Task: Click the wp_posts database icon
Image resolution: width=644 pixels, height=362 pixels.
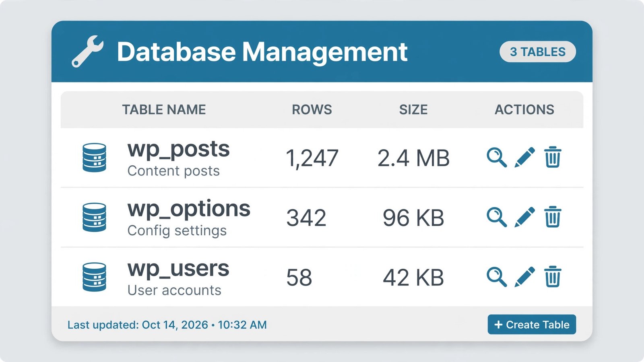Action: click(95, 158)
